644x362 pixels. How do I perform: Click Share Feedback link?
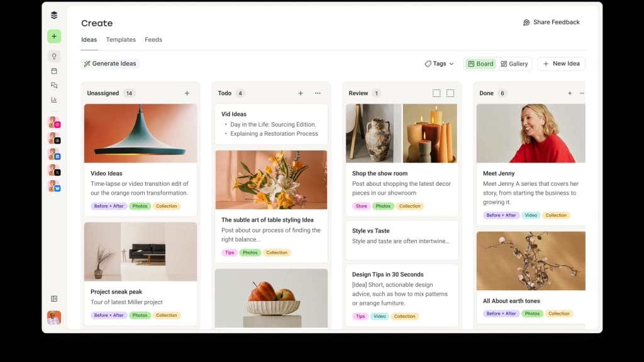[551, 22]
